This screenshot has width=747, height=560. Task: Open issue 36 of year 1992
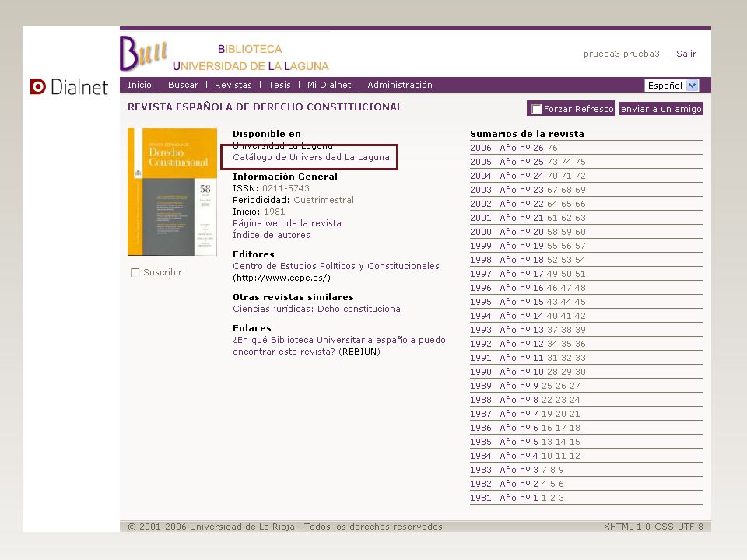pos(580,344)
